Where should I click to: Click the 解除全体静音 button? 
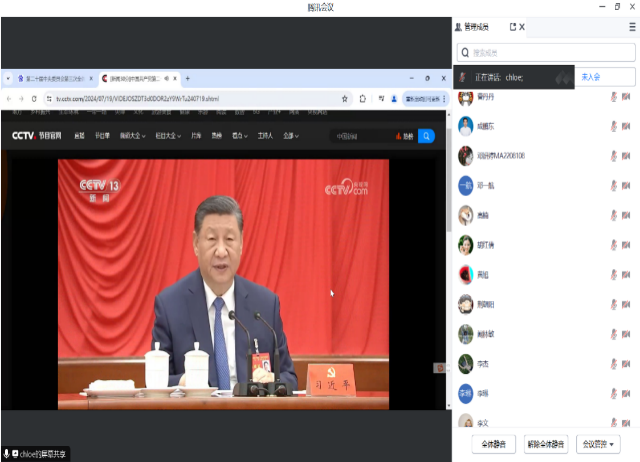click(x=545, y=444)
